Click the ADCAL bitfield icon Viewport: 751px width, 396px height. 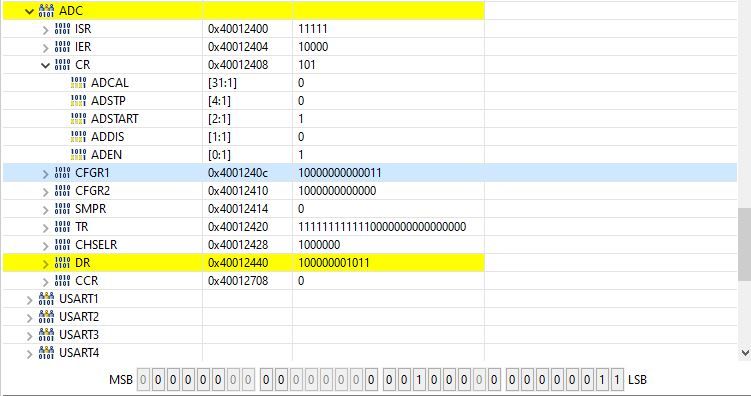[x=79, y=83]
